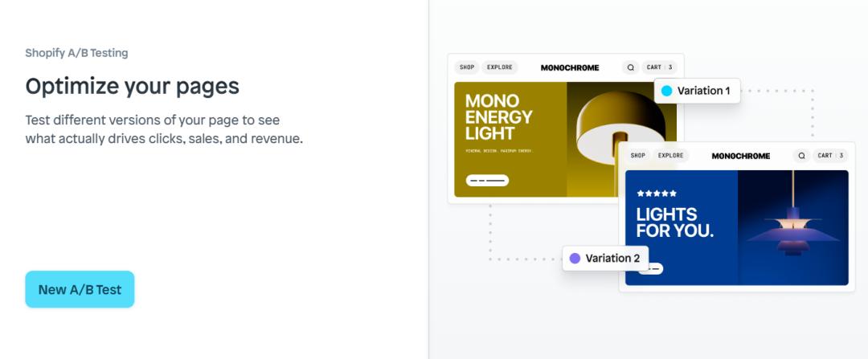
Task: Click the New A/B Test button
Action: tap(80, 289)
